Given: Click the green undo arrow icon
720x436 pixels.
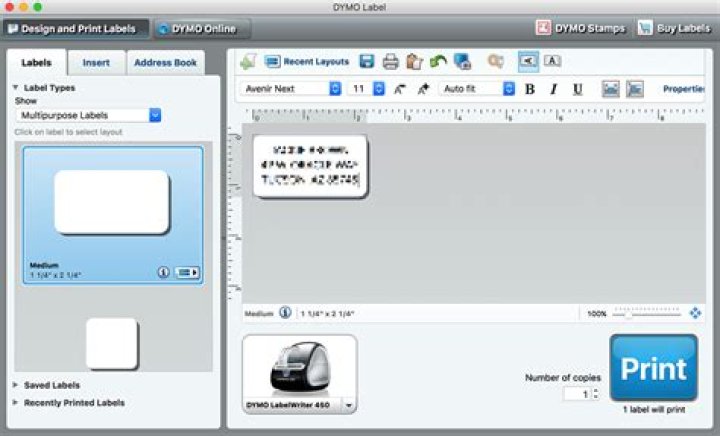Looking at the screenshot, I should coord(438,61).
